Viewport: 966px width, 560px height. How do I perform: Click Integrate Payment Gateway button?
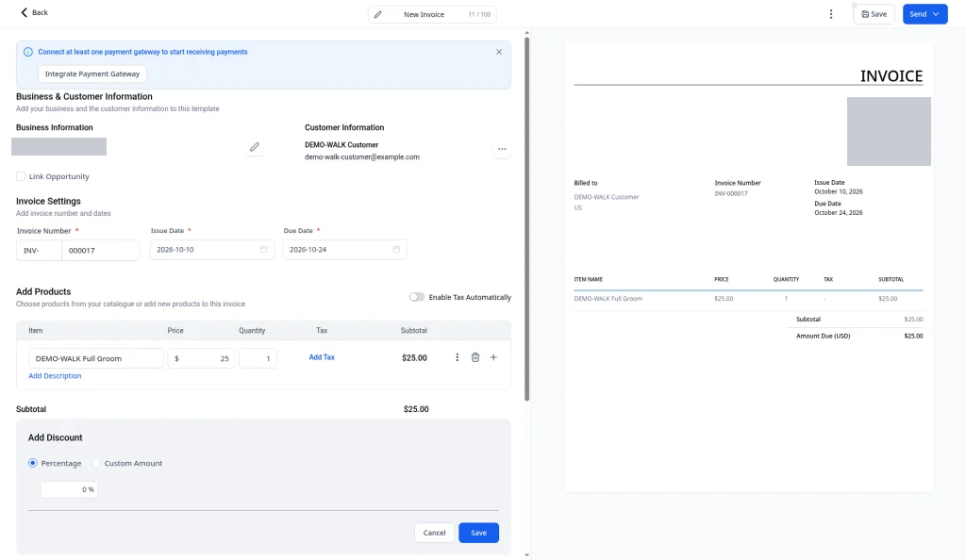tap(92, 74)
